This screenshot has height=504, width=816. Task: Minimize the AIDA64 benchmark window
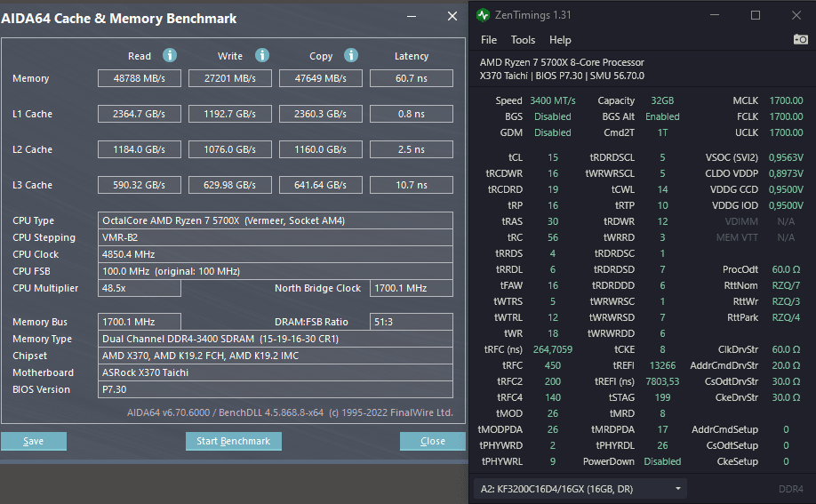(412, 17)
